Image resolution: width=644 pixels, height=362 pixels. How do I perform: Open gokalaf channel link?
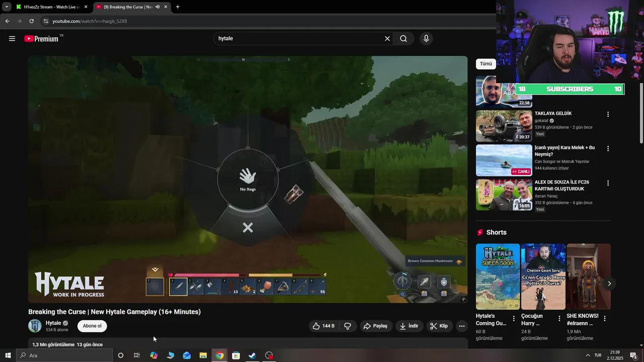pos(541,121)
